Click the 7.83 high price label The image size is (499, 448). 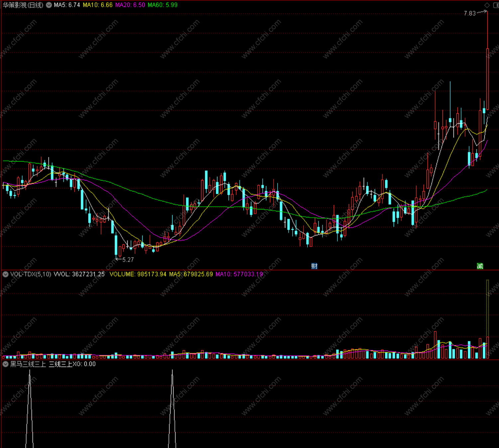click(x=470, y=13)
